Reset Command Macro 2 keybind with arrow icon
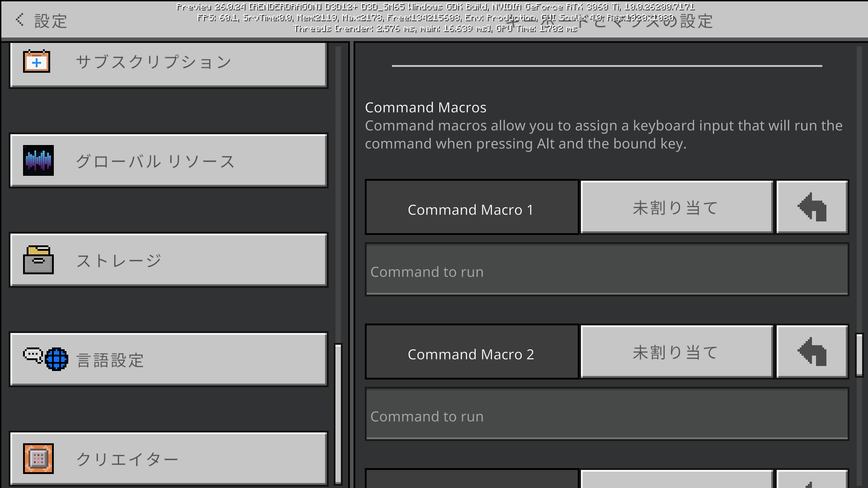 point(812,352)
